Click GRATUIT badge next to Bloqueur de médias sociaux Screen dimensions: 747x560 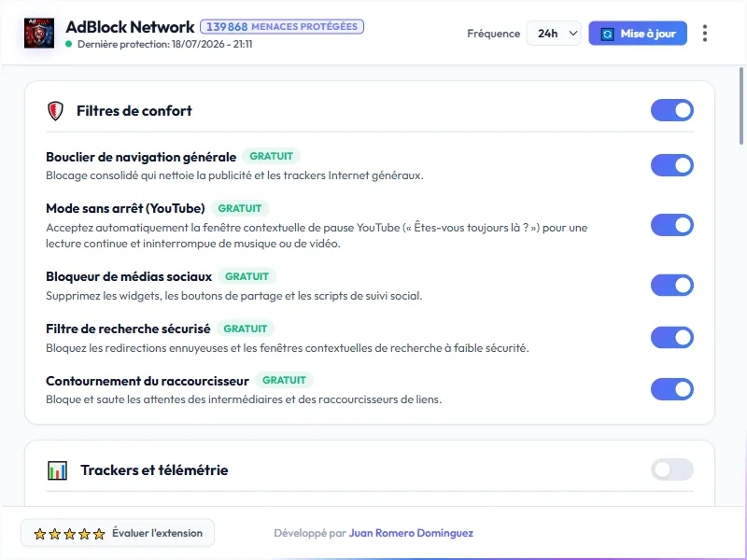[x=247, y=276]
